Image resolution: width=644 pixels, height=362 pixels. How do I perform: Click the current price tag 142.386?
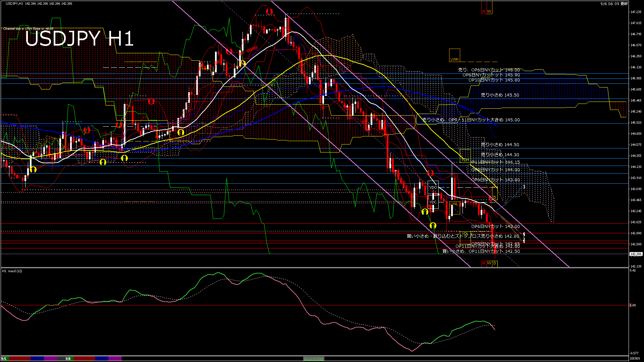click(x=636, y=254)
